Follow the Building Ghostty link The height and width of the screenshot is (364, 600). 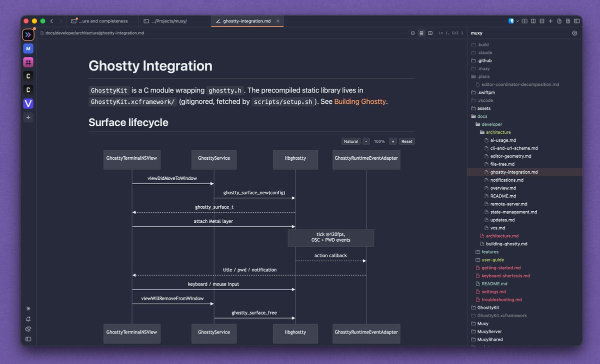click(360, 101)
